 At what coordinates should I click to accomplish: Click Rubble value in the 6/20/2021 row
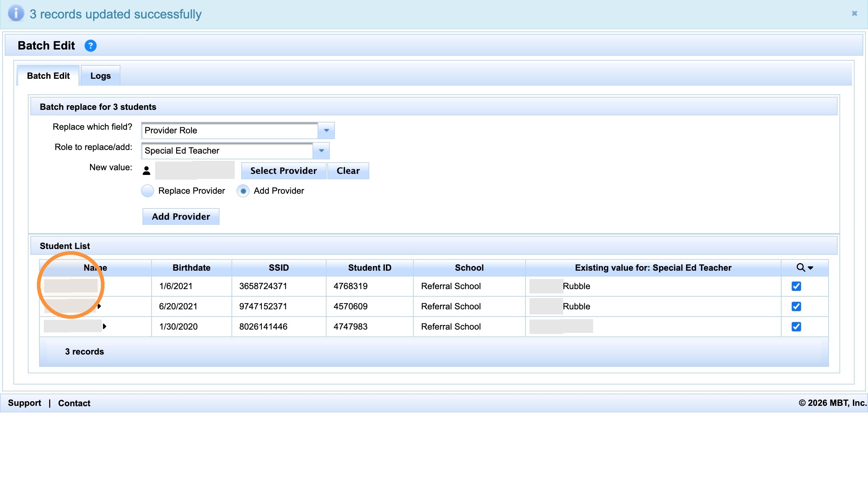pyautogui.click(x=576, y=306)
